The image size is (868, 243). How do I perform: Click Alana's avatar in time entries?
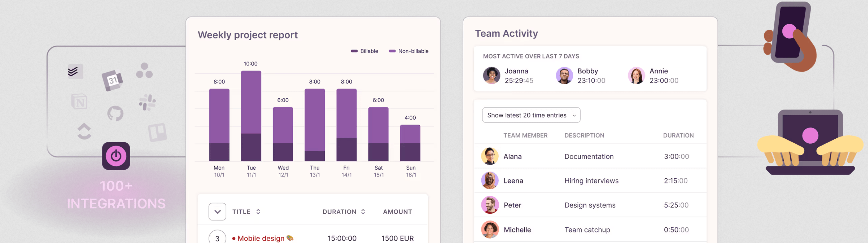coord(490,156)
